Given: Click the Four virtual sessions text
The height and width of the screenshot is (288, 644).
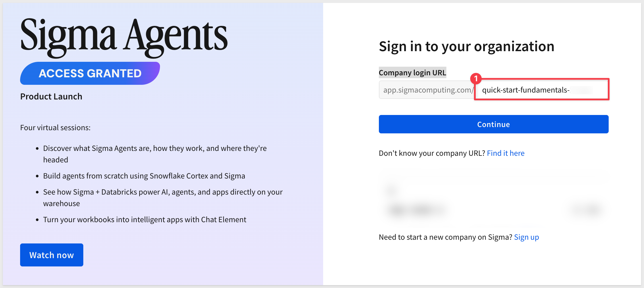Looking at the screenshot, I should click(x=55, y=128).
